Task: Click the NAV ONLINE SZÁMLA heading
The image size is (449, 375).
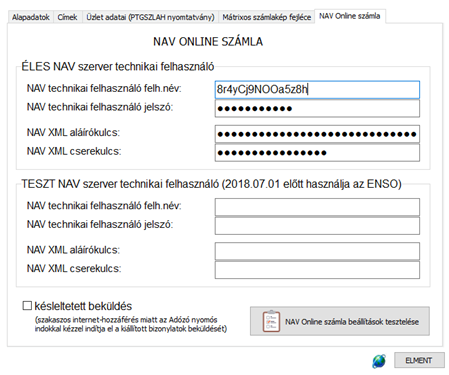Action: click(208, 42)
